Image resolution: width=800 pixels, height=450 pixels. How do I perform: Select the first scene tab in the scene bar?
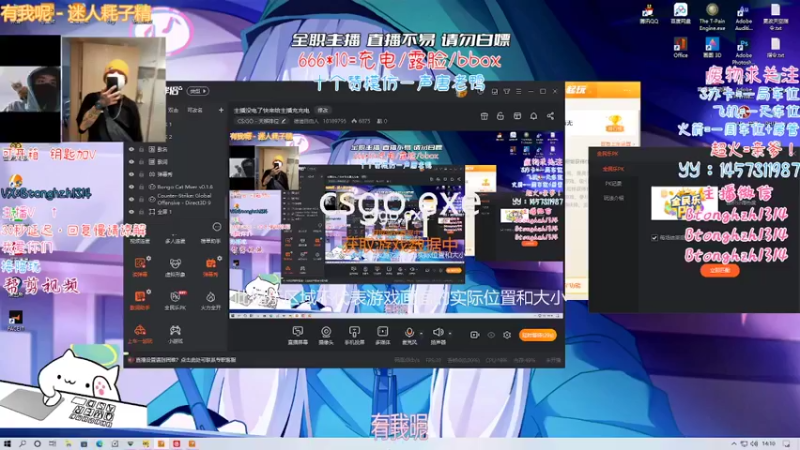pos(173,110)
